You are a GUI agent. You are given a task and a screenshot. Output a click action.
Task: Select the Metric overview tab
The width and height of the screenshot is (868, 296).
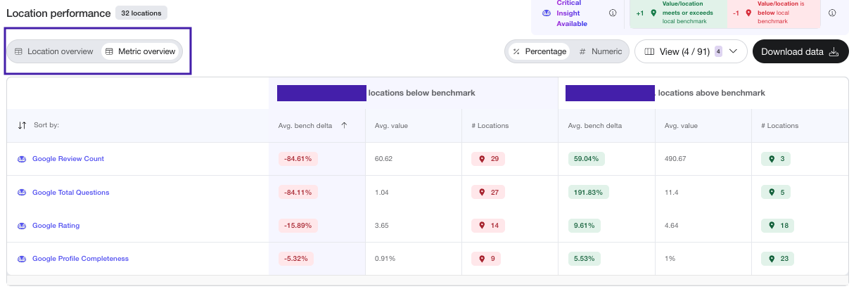click(x=140, y=51)
